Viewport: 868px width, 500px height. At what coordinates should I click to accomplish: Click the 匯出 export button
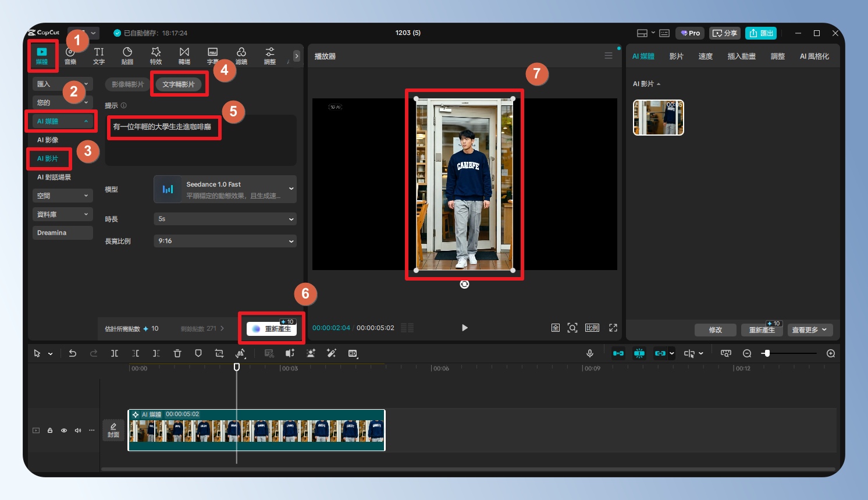761,33
